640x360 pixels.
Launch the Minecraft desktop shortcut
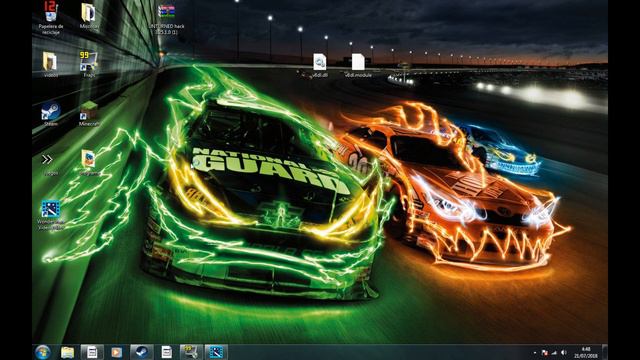click(89, 113)
